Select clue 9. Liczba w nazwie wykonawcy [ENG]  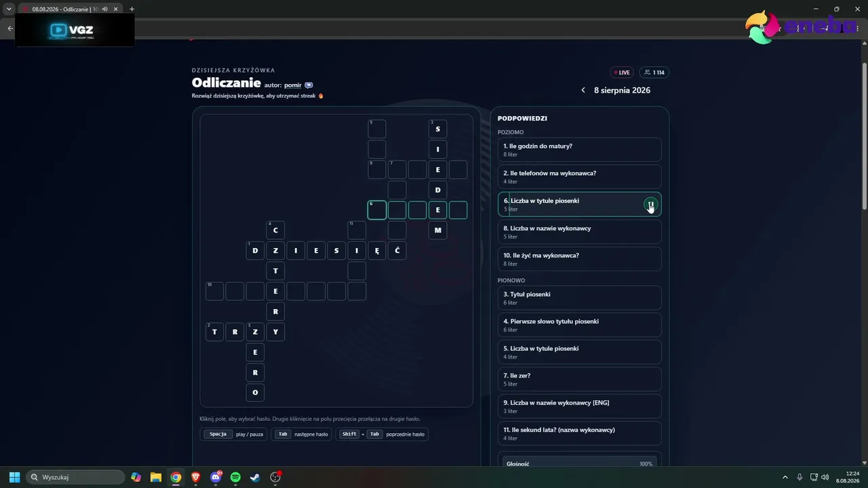579,406
